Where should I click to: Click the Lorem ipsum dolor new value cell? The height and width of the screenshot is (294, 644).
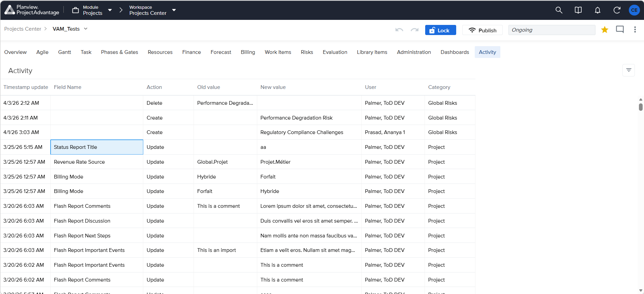(309, 206)
